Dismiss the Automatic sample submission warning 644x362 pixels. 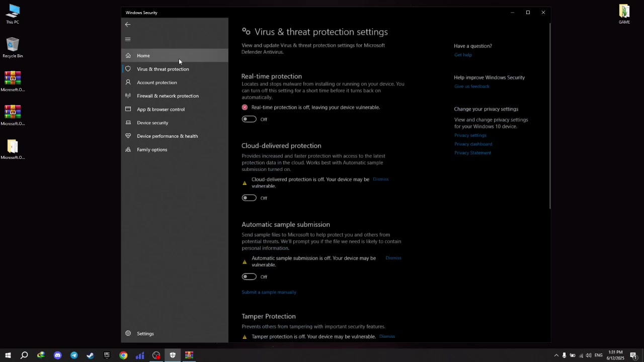tap(393, 258)
